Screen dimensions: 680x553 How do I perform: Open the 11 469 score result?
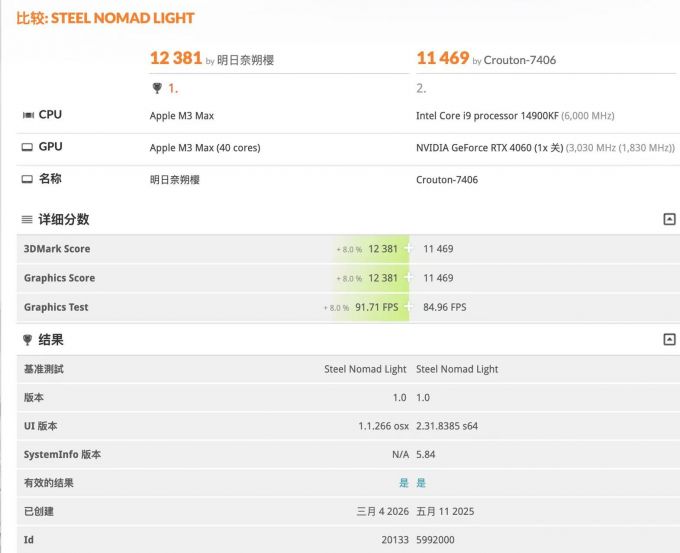pos(442,58)
